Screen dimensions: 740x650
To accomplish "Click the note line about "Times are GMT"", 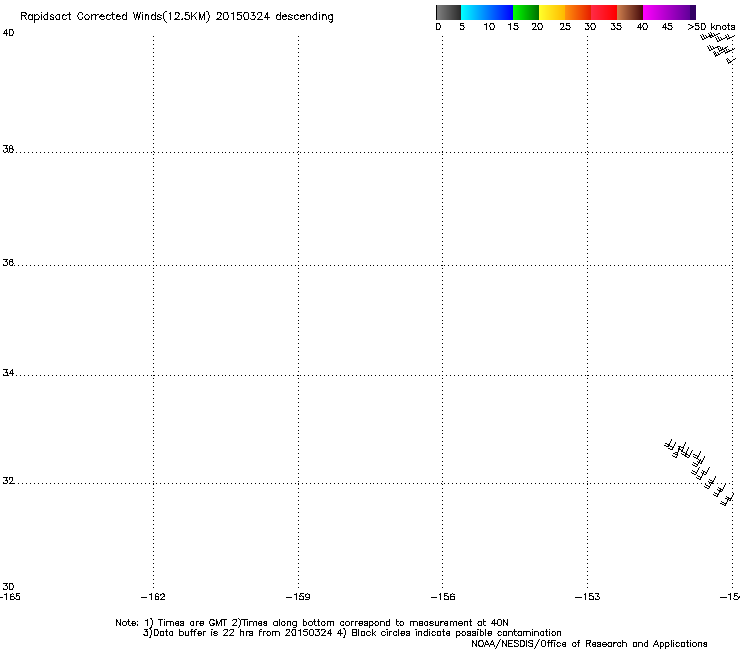I will (312, 623).
